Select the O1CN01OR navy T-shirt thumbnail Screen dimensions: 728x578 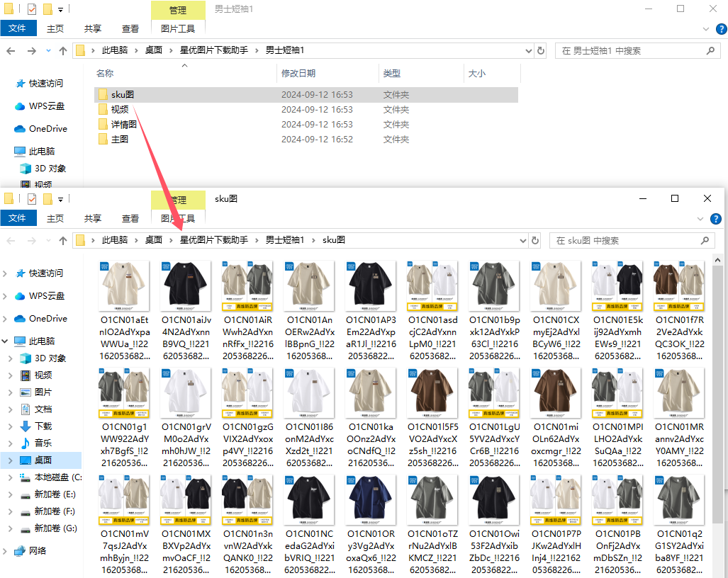pyautogui.click(x=371, y=499)
